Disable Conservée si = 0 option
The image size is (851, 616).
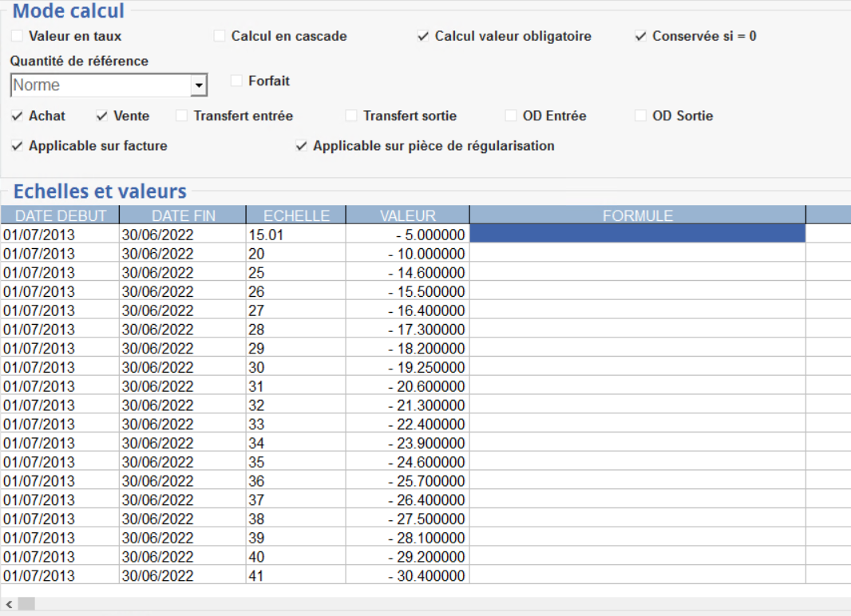640,36
